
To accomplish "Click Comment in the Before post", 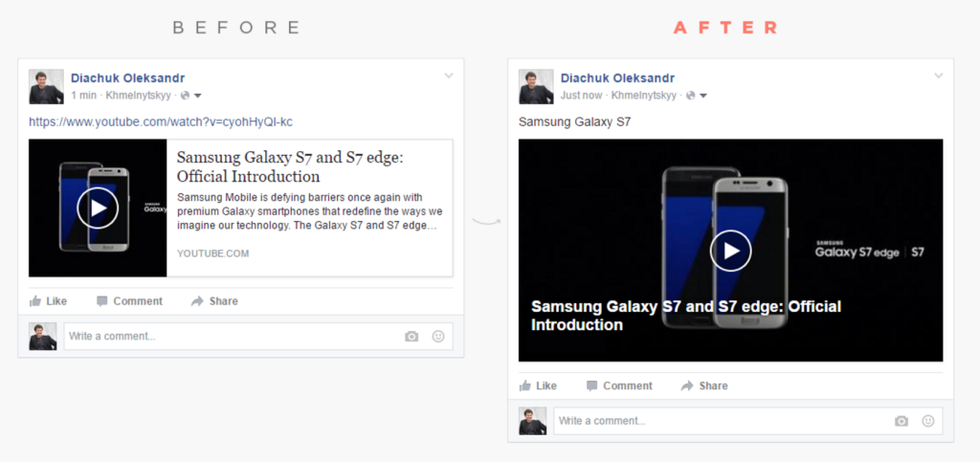I will 129,301.
